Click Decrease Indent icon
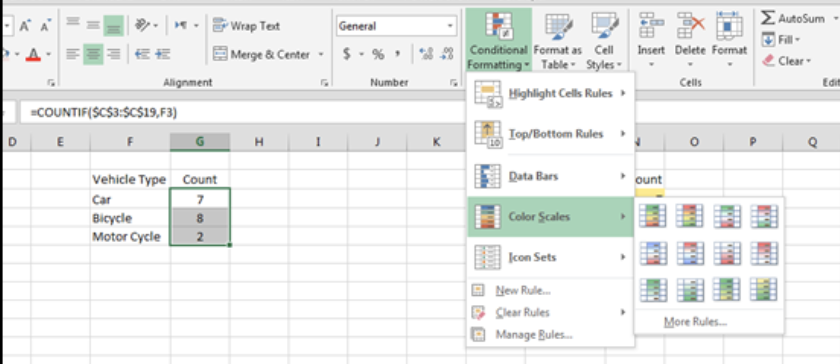The width and height of the screenshot is (840, 364). click(142, 54)
